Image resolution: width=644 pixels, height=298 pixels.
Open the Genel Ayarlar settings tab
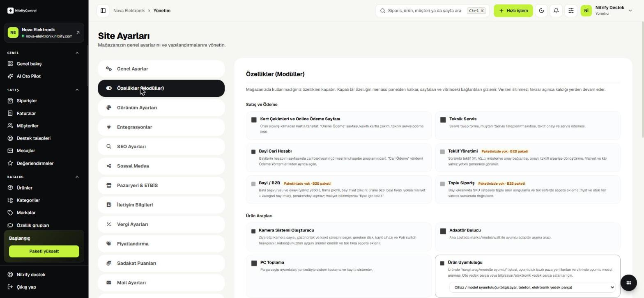(161, 69)
